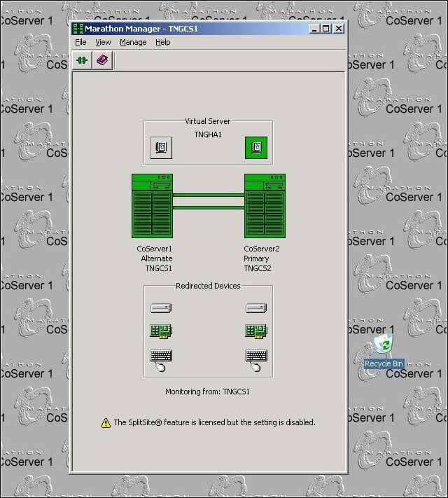
Task: Maximize the Marathon Manager window
Action: [325, 29]
